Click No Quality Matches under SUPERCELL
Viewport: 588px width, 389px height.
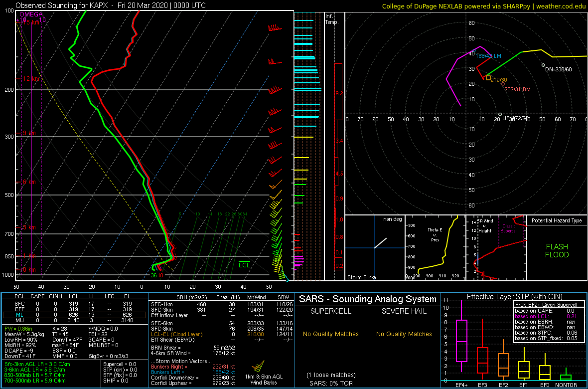331,334
